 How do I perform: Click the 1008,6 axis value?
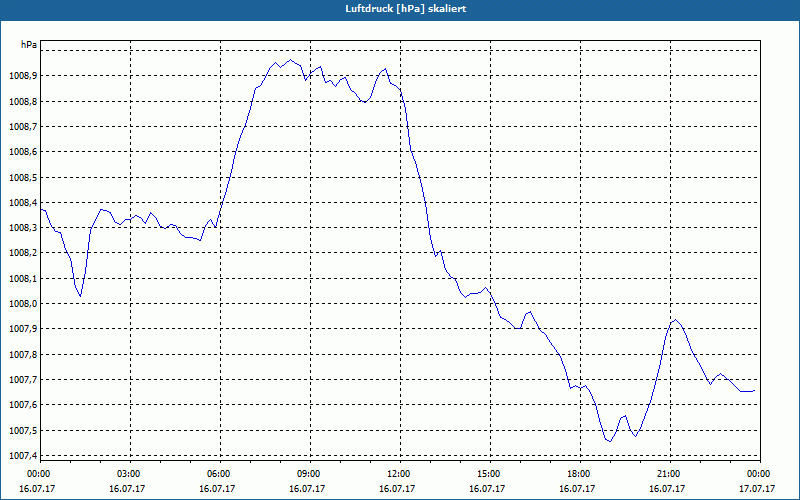coord(23,152)
